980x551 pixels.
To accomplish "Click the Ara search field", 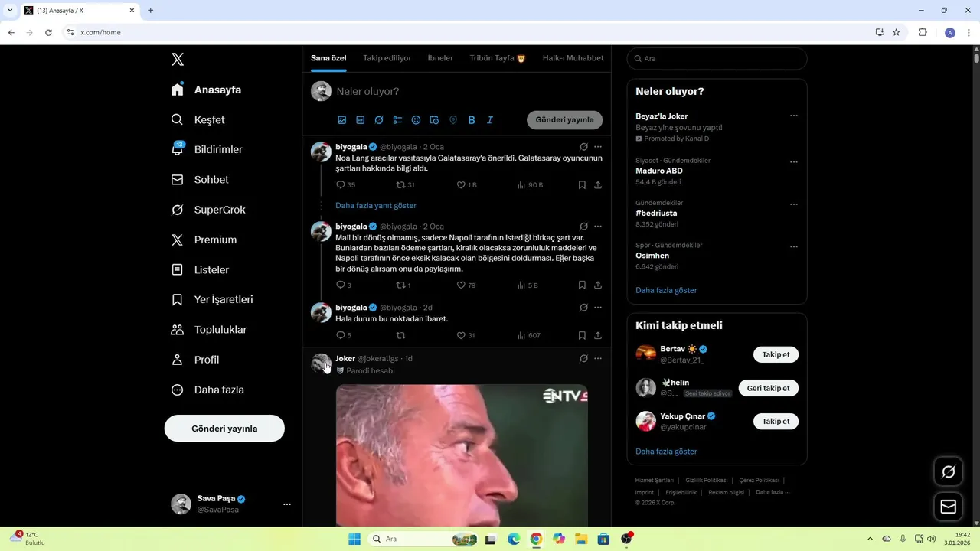I will pyautogui.click(x=717, y=59).
